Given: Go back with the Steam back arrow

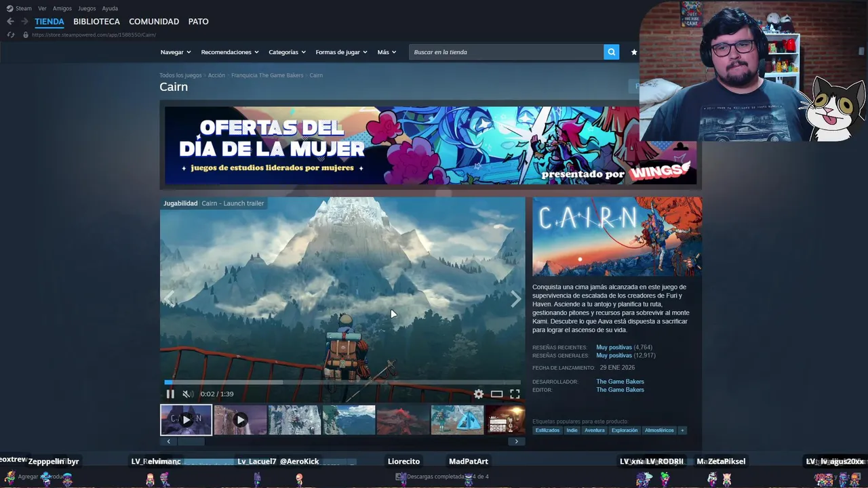Looking at the screenshot, I should click(10, 22).
